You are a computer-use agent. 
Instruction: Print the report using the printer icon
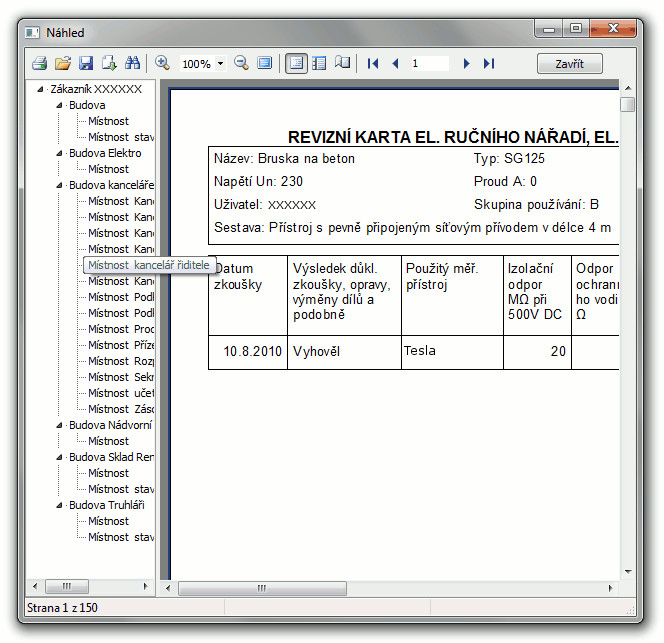[40, 64]
